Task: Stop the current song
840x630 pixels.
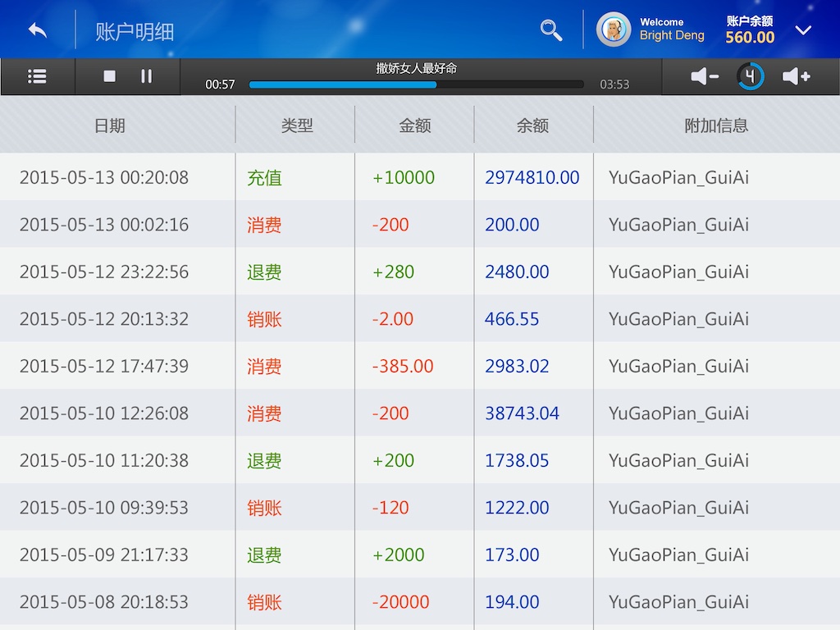Action: (109, 76)
